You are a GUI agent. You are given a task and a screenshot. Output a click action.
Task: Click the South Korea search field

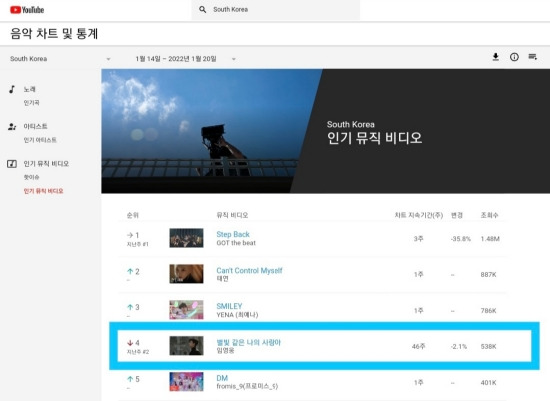(276, 10)
